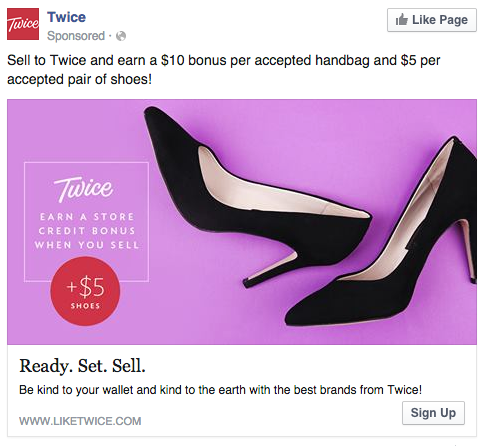Open the WWW.LIKETWICE.COM link

[80, 421]
